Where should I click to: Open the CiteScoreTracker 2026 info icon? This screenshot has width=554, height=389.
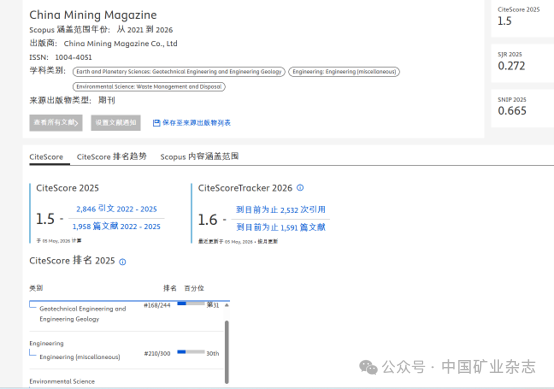300,188
